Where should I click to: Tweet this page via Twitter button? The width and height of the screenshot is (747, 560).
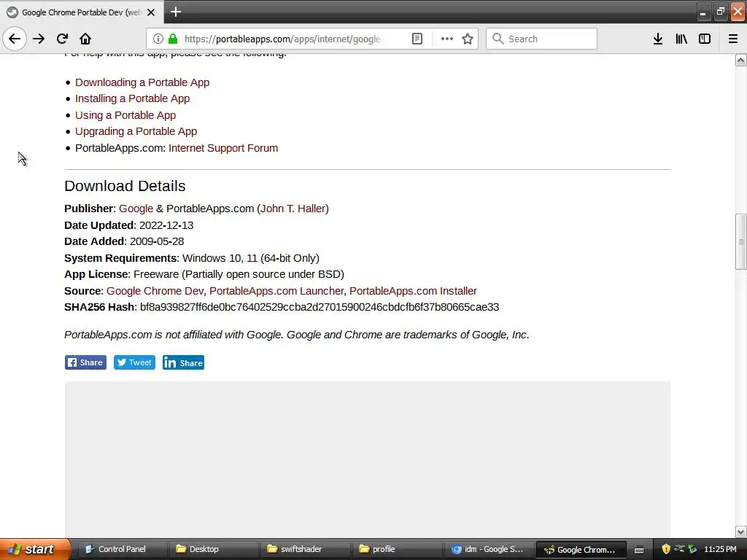134,362
